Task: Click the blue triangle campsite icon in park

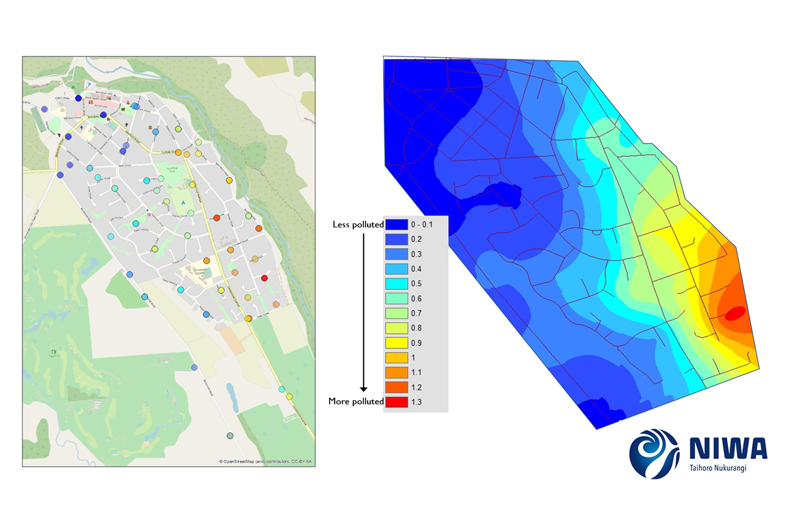Action: tap(184, 201)
